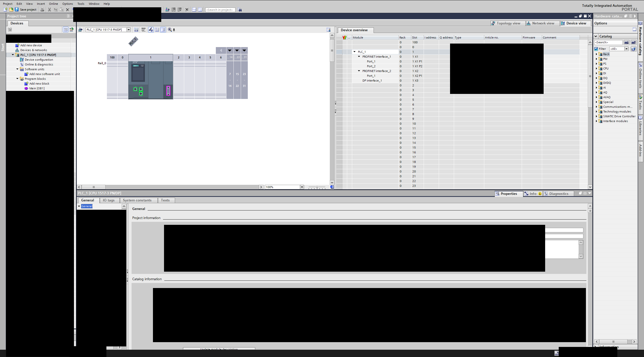The height and width of the screenshot is (357, 644).
Task: Select Add new block item
Action: point(39,84)
